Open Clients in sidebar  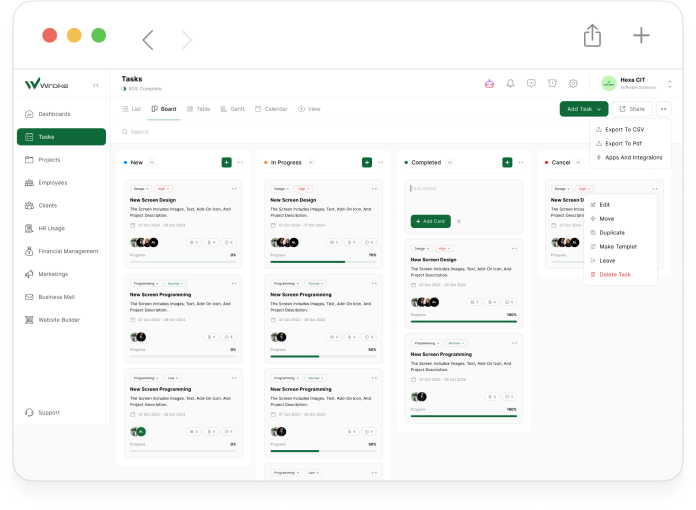point(61,206)
